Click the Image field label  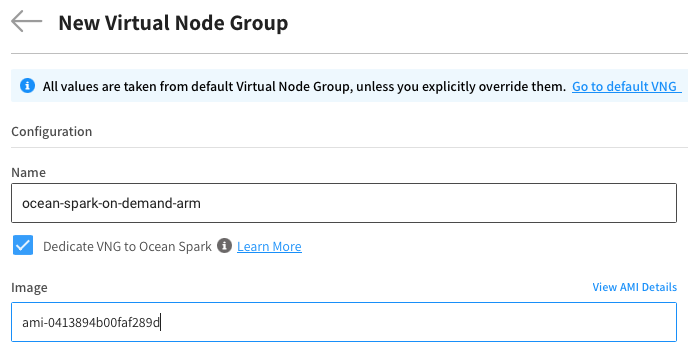click(x=29, y=288)
